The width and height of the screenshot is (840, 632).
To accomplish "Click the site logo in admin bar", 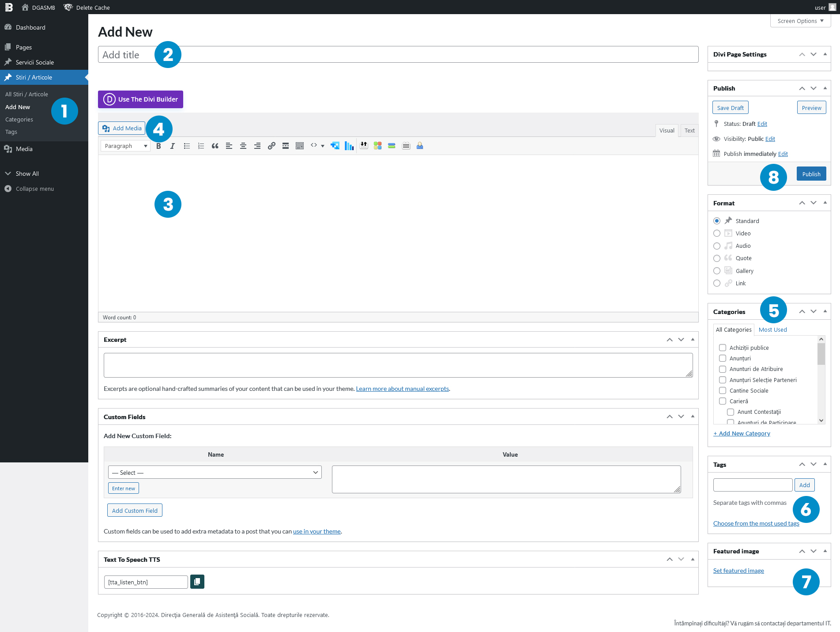I will 9,8.
